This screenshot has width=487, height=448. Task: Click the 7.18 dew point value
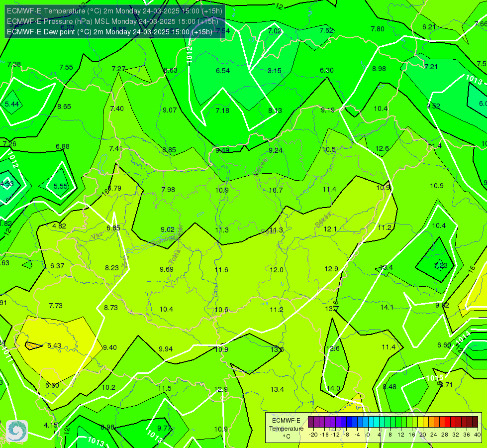click(222, 111)
